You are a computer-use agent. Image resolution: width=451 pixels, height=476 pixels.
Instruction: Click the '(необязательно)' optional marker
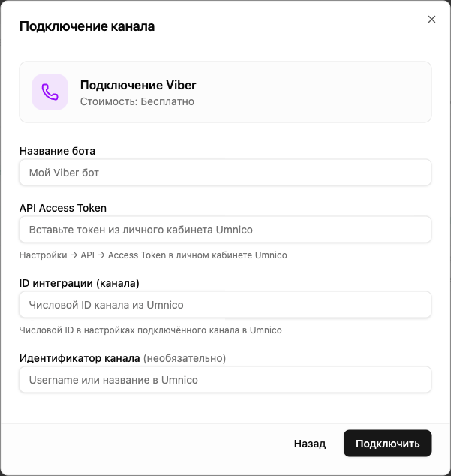[x=185, y=358]
